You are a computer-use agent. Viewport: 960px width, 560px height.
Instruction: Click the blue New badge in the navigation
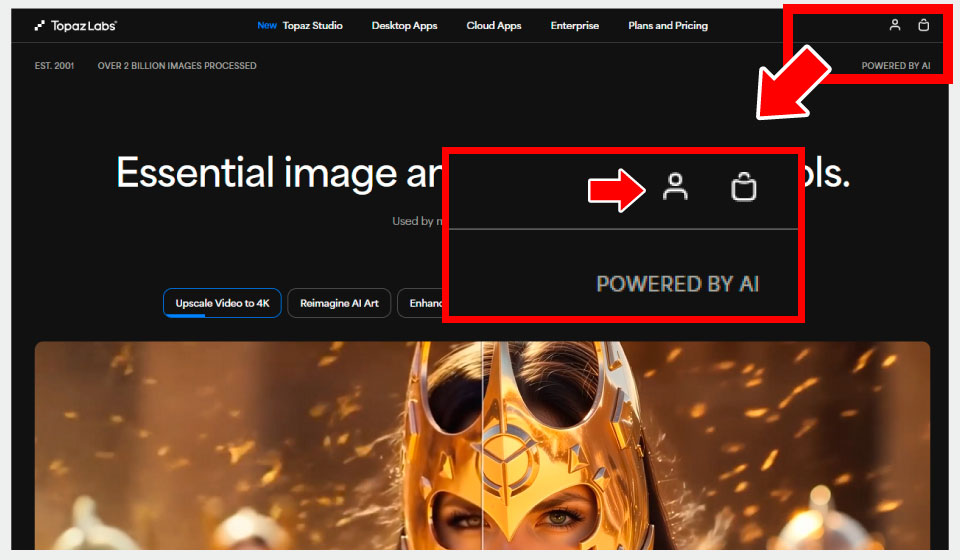267,26
